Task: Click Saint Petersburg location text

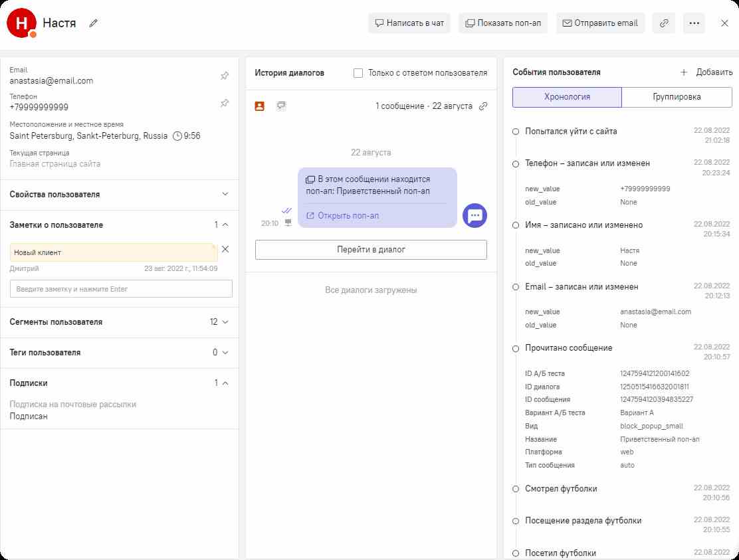Action: (x=88, y=136)
